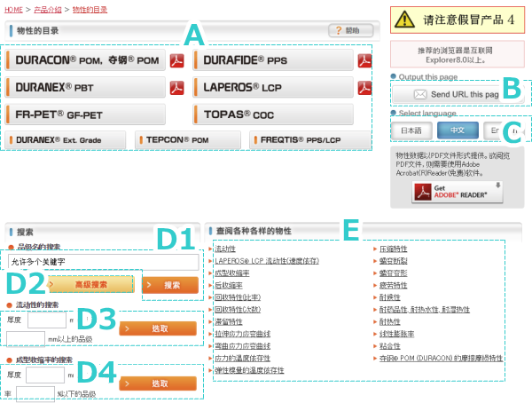Image resolution: width=532 pixels, height=411 pixels.
Task: Click 选取 button in the flow search section
Action: (x=158, y=328)
